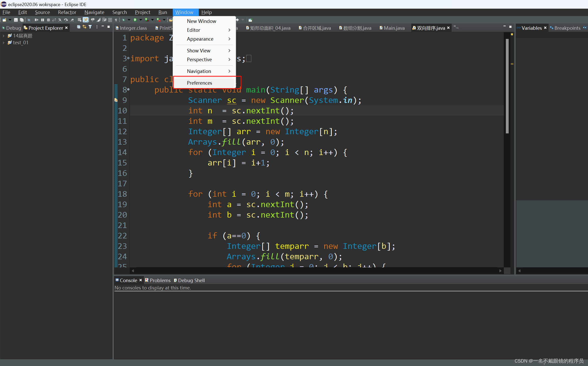Toggle the breakpoint marker on line 9

pos(116,100)
